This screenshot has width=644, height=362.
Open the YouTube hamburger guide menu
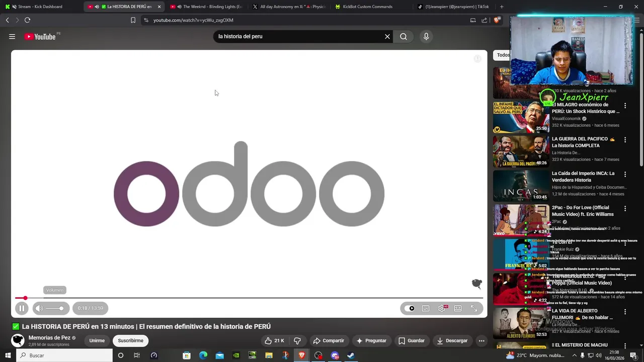coord(12,37)
